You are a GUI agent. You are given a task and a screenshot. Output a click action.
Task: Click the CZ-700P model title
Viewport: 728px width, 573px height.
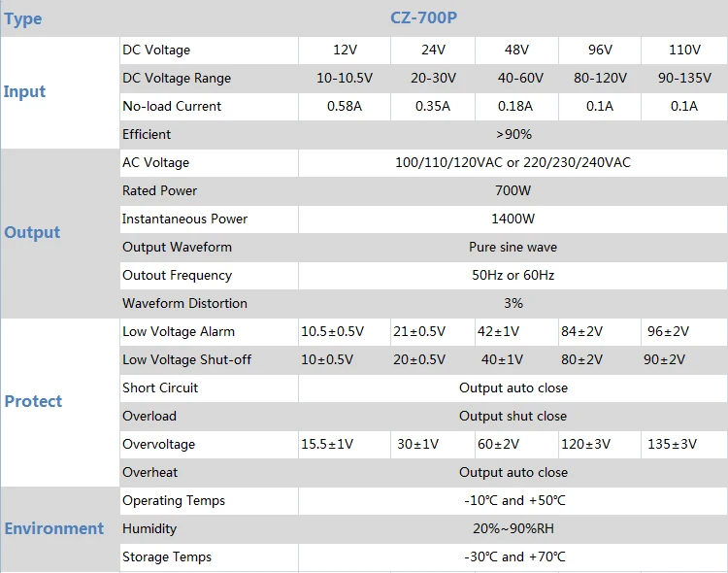[x=423, y=17]
